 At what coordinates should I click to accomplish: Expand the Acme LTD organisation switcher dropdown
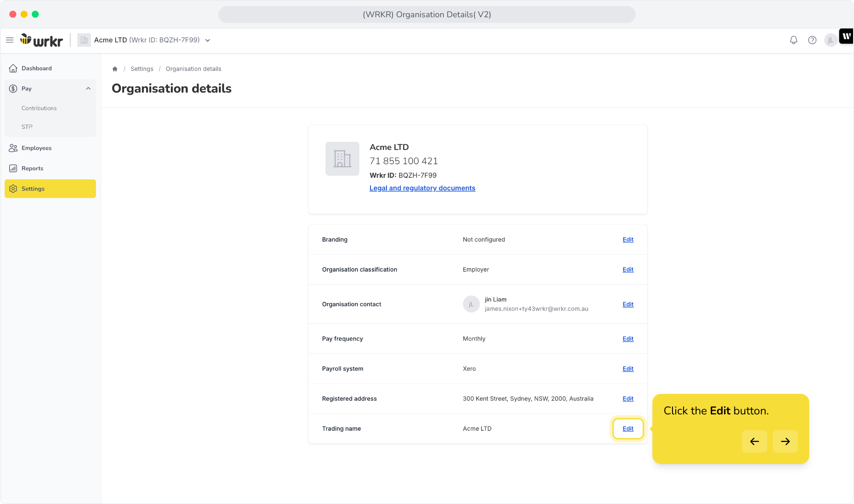(x=208, y=40)
